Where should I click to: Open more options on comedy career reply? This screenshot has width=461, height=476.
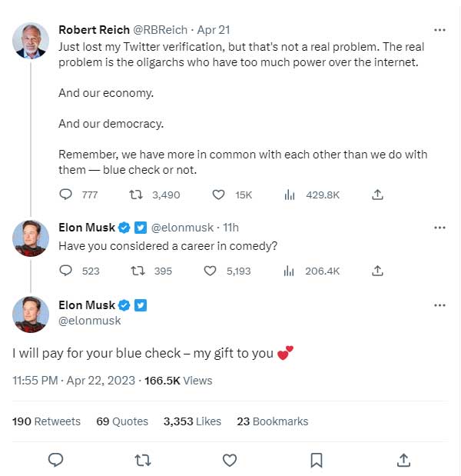click(x=439, y=228)
